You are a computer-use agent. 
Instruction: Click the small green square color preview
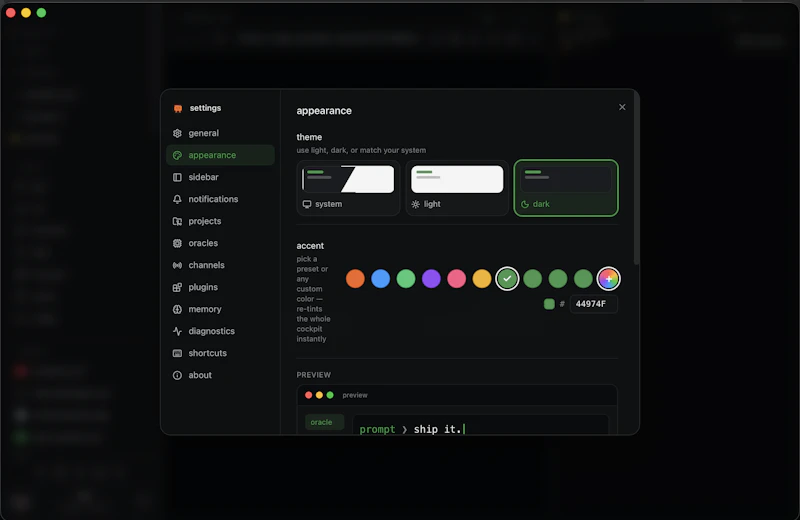point(549,304)
